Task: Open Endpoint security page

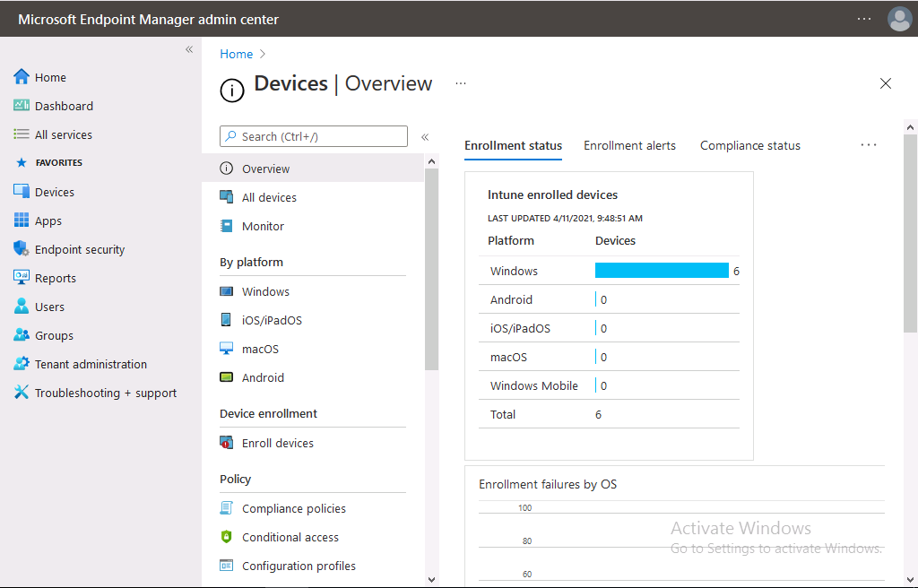Action: 80,249
